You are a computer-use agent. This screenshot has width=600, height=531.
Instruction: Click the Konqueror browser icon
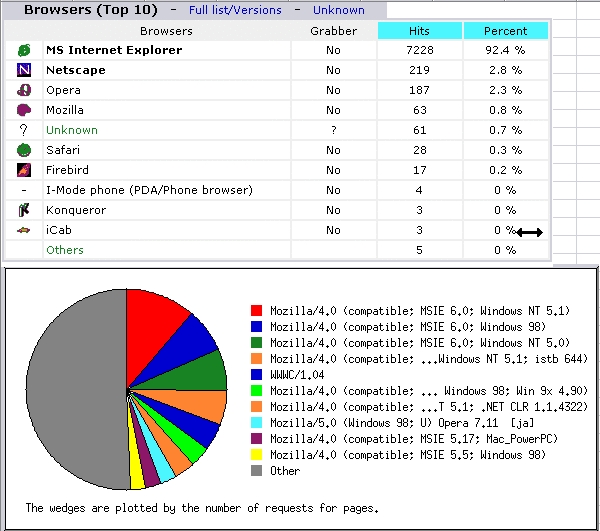tap(25, 210)
